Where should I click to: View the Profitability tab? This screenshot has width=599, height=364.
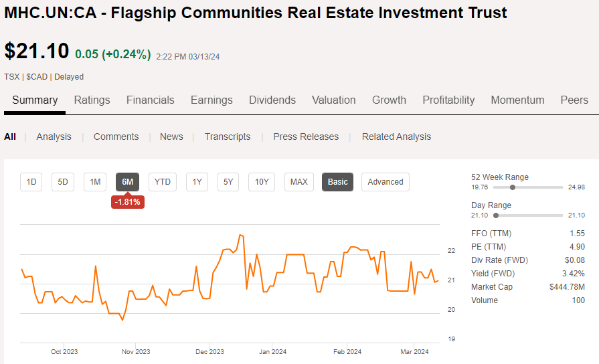point(448,100)
